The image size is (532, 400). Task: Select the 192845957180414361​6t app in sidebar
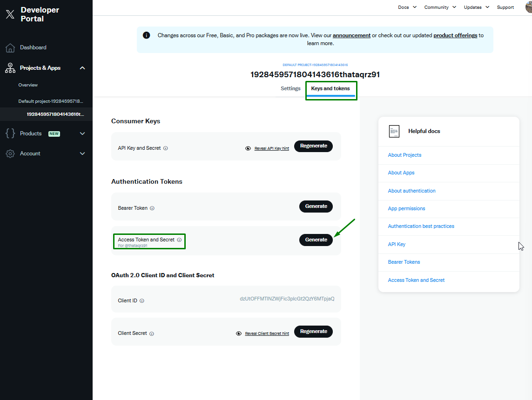coord(55,114)
